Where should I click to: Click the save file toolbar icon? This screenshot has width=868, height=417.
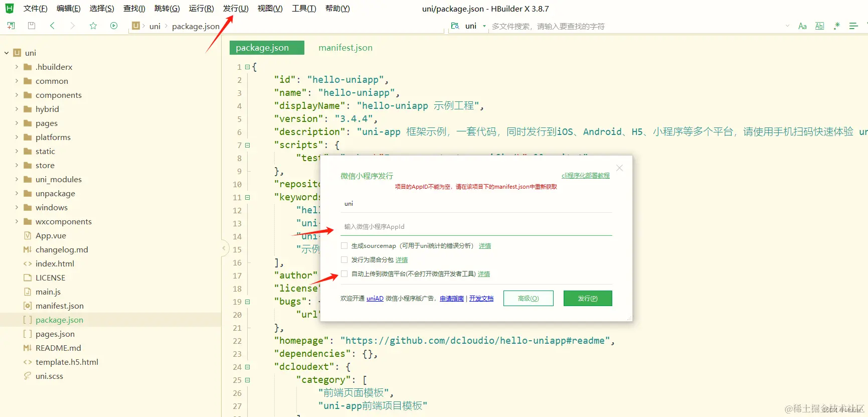[x=32, y=26]
